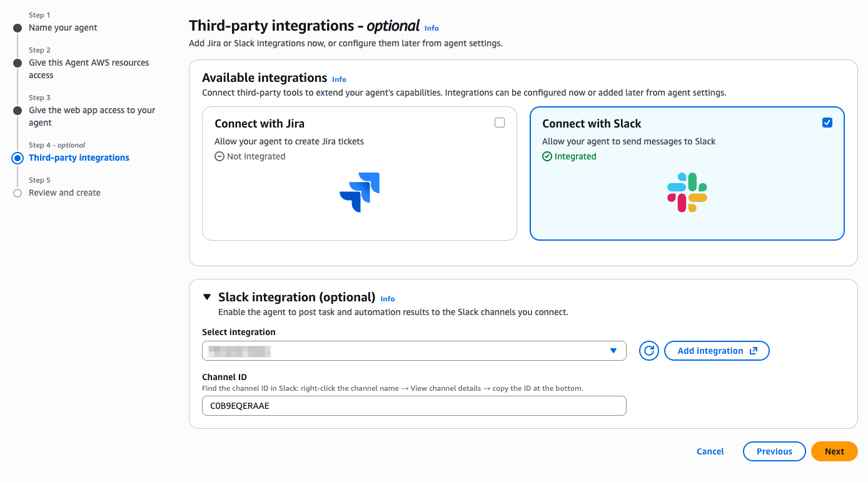Click the Step 2 completed circle marker
The image size is (868, 482).
[x=18, y=63]
